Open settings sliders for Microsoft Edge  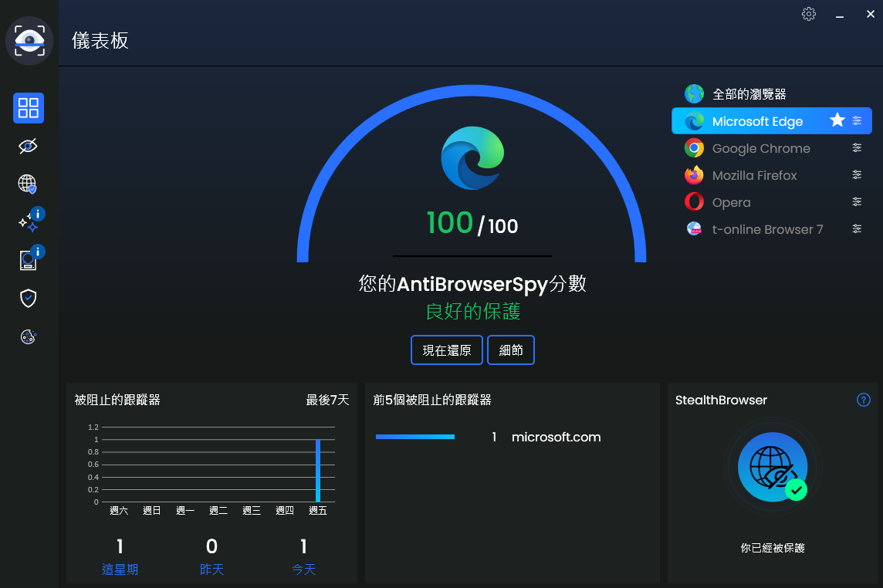pos(857,120)
